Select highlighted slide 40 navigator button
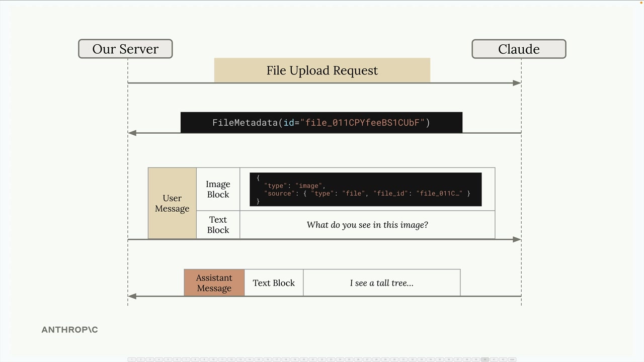The width and height of the screenshot is (644, 362). tap(485, 359)
